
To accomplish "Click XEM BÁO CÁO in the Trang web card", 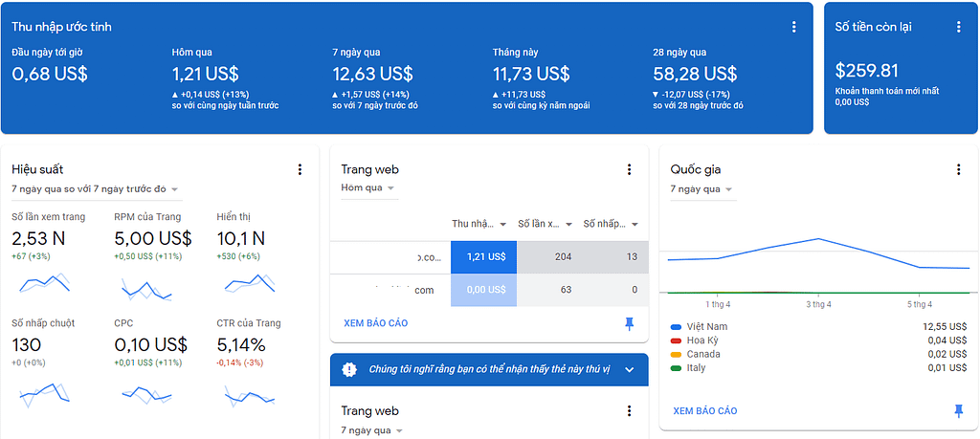I will 375,323.
